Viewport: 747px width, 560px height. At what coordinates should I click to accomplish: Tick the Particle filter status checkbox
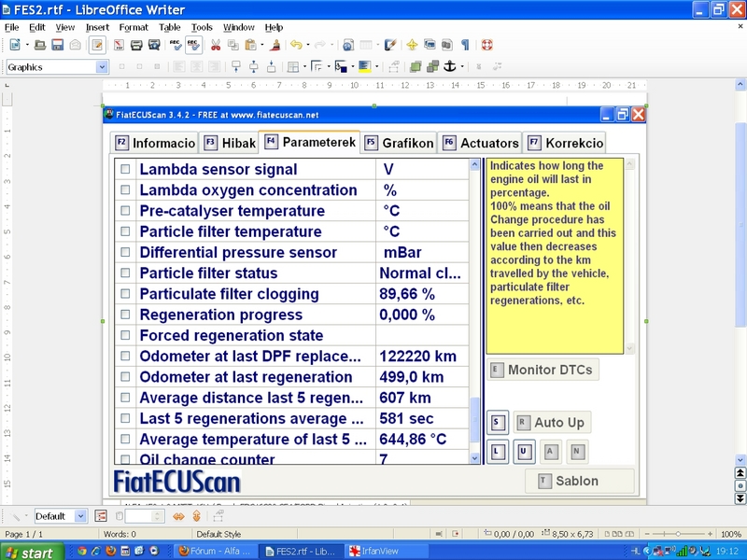click(x=125, y=273)
